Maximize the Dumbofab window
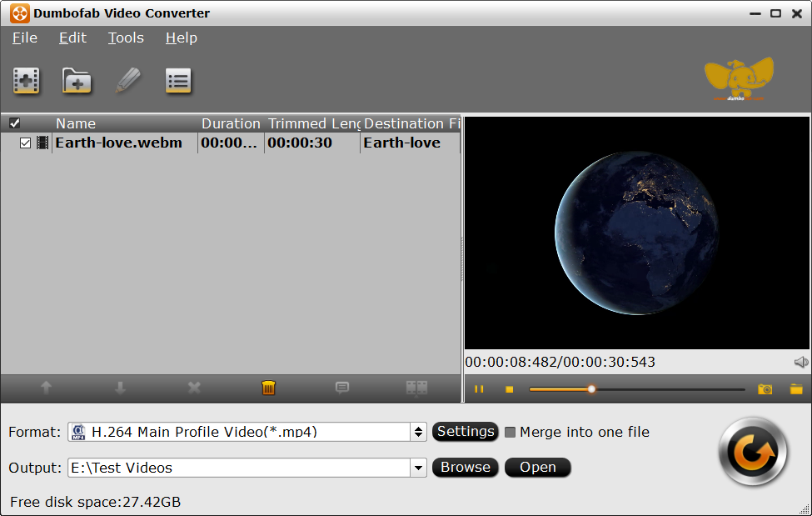This screenshot has width=812, height=516. click(x=775, y=13)
